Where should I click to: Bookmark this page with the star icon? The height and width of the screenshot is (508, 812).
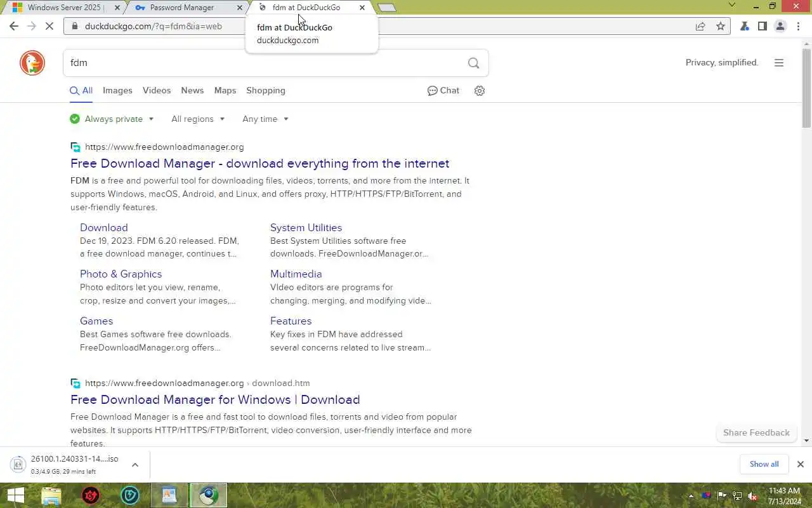720,26
